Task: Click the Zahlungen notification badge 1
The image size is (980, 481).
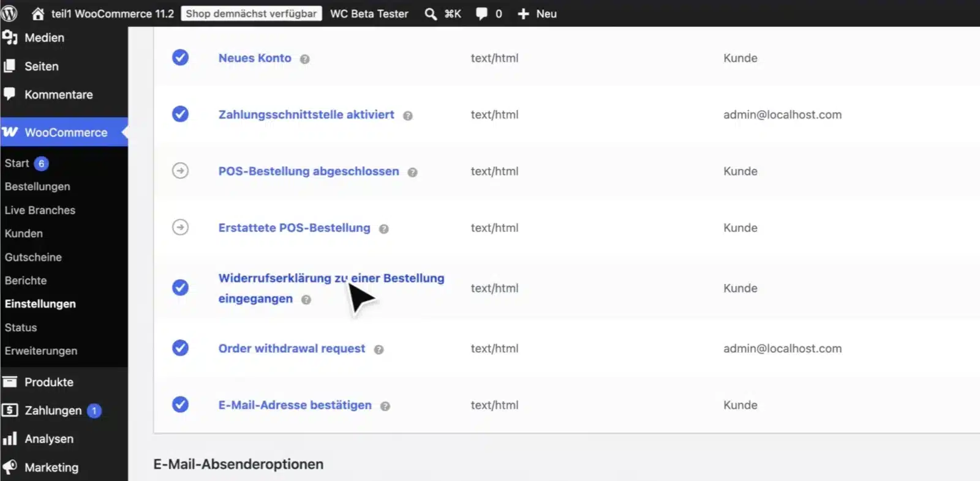Action: click(x=94, y=411)
